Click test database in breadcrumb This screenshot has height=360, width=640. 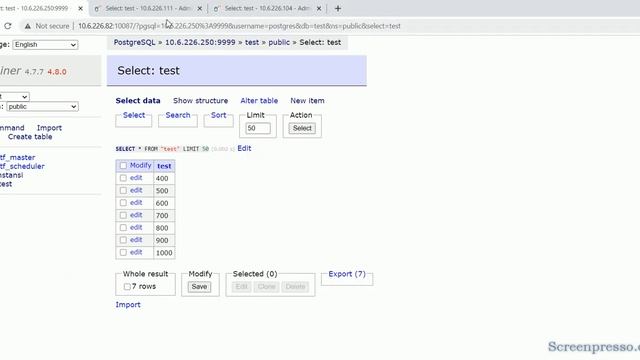(x=252, y=42)
